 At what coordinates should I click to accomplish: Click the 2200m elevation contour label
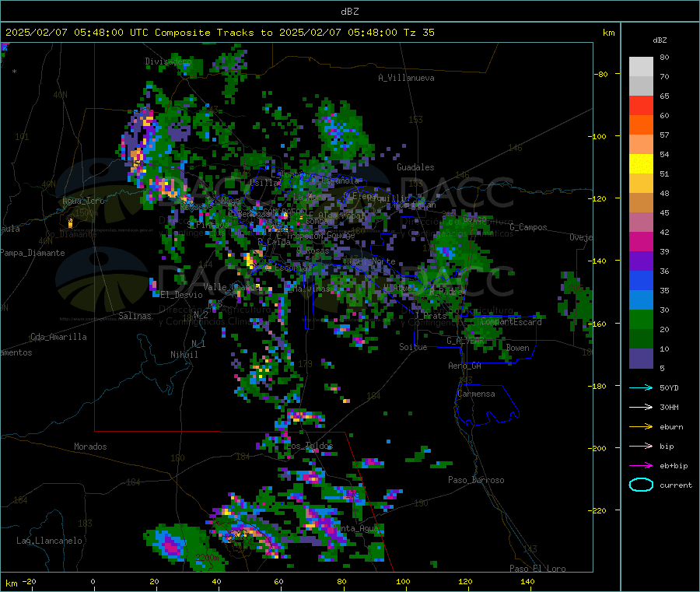[x=208, y=558]
